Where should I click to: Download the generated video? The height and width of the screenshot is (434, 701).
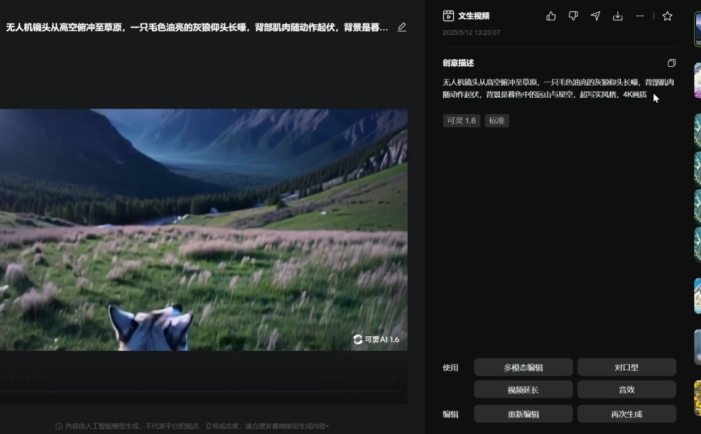pyautogui.click(x=618, y=16)
